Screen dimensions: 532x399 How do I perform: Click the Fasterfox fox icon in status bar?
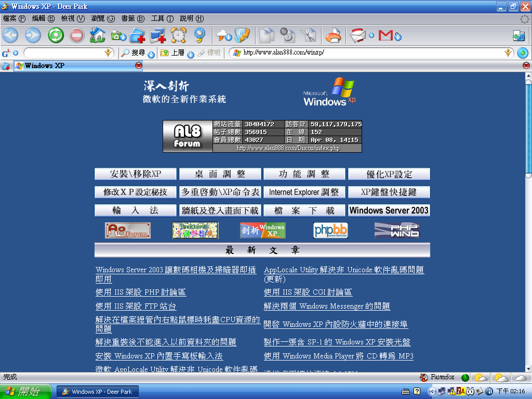[424, 377]
